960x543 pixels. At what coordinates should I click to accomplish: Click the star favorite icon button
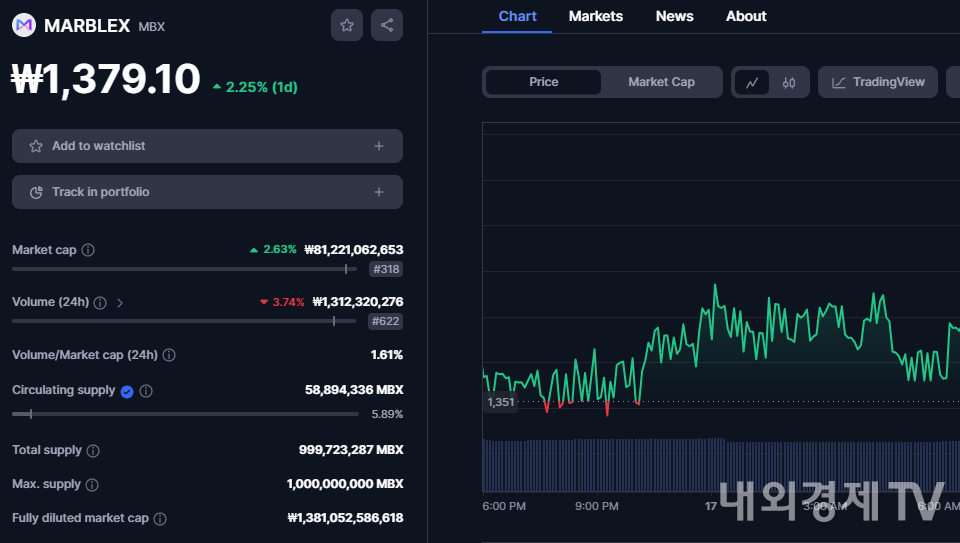[347, 25]
